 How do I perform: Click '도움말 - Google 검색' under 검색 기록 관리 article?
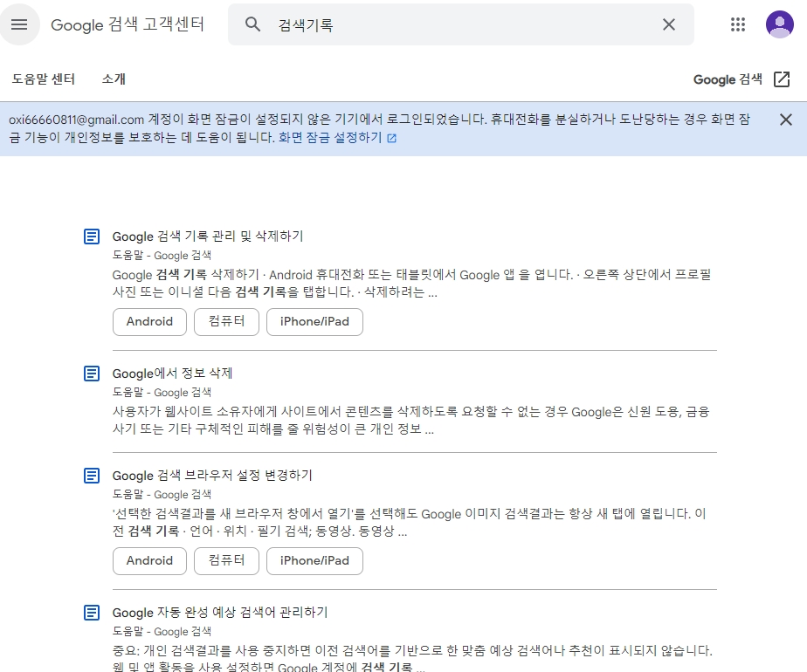click(162, 256)
